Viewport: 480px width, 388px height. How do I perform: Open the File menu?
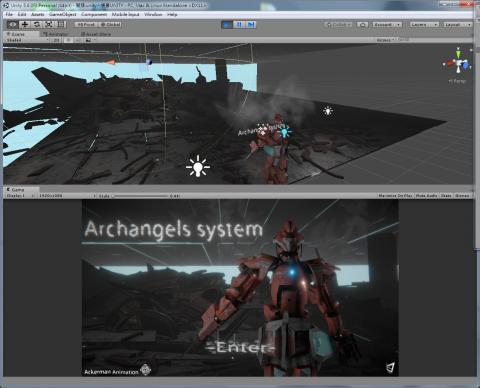(9, 14)
